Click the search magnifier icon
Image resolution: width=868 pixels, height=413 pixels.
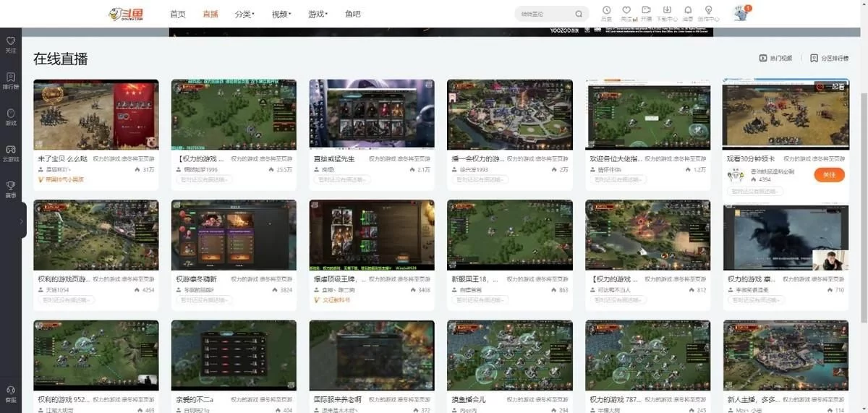pos(579,14)
